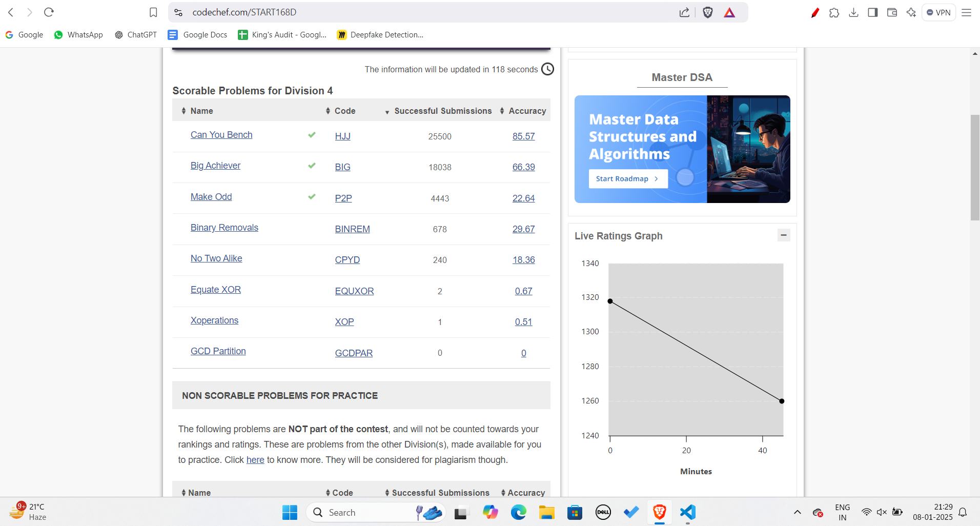
Task: Sort Division 4 problems by Code
Action: (340, 111)
